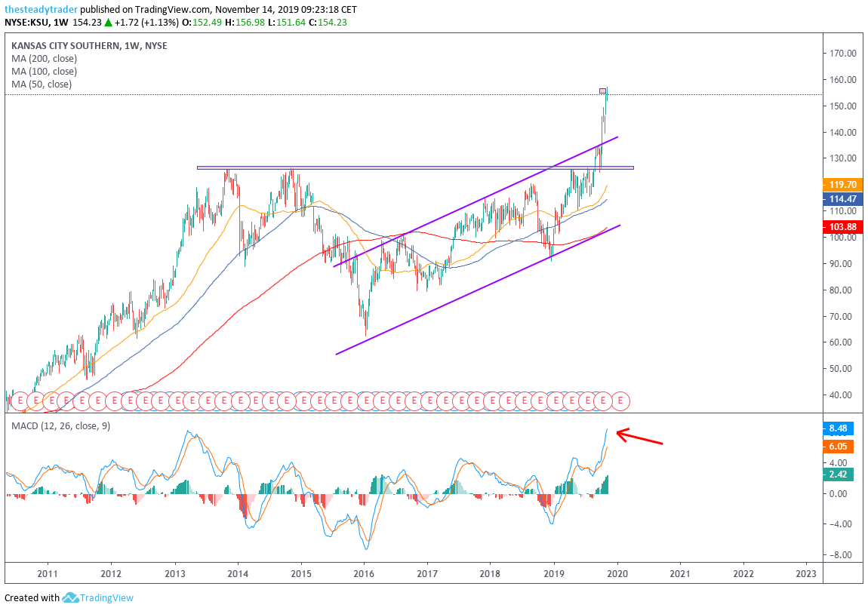This screenshot has width=868, height=611.
Task: Click the L:151.64 low value
Action: [287, 23]
